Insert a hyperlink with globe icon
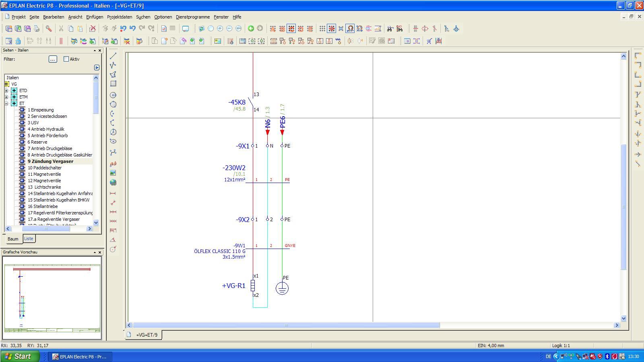The width and height of the screenshot is (644, 362). [113, 182]
